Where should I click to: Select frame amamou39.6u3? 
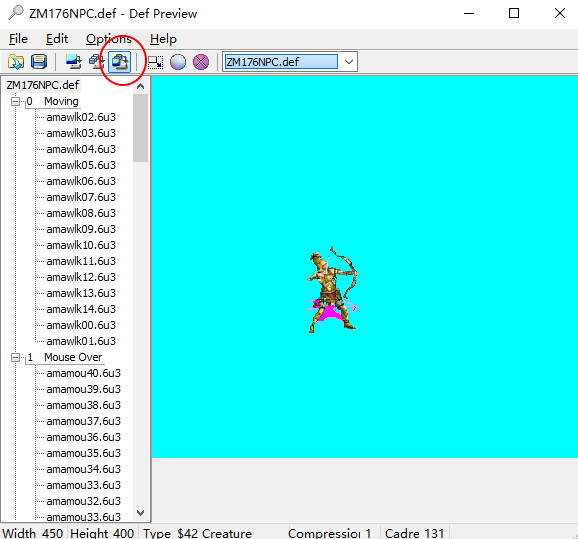click(x=84, y=389)
